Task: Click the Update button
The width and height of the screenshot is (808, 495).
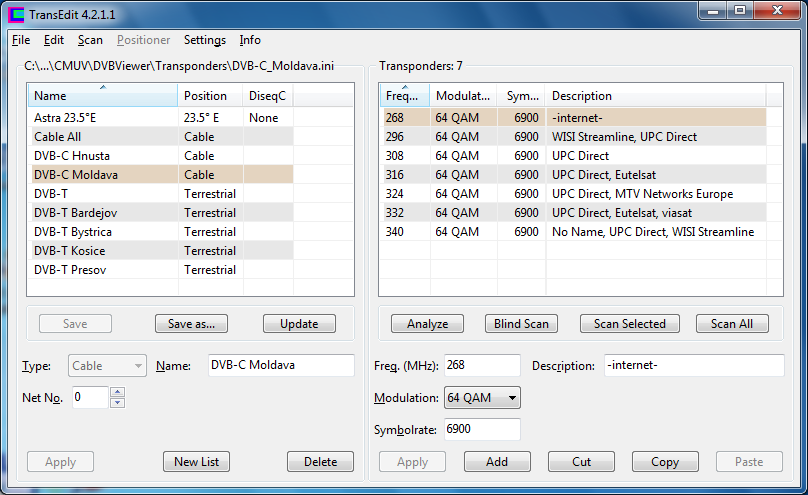Action: pos(299,323)
